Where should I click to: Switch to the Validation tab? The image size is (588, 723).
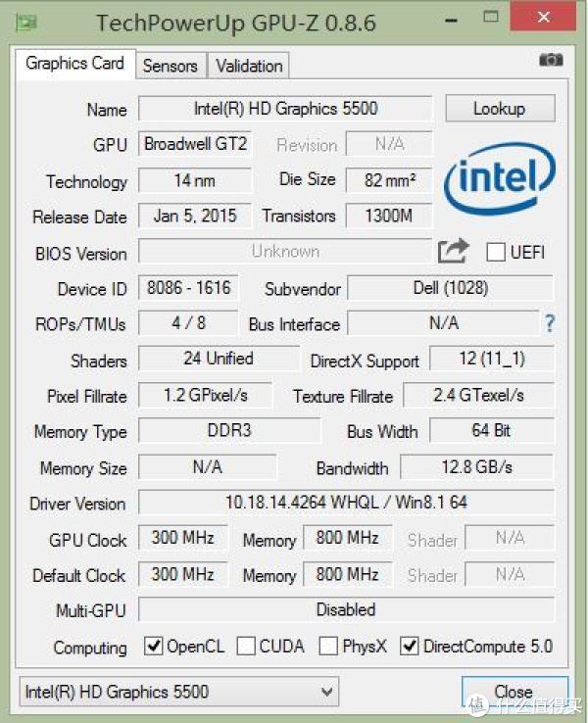click(x=249, y=66)
